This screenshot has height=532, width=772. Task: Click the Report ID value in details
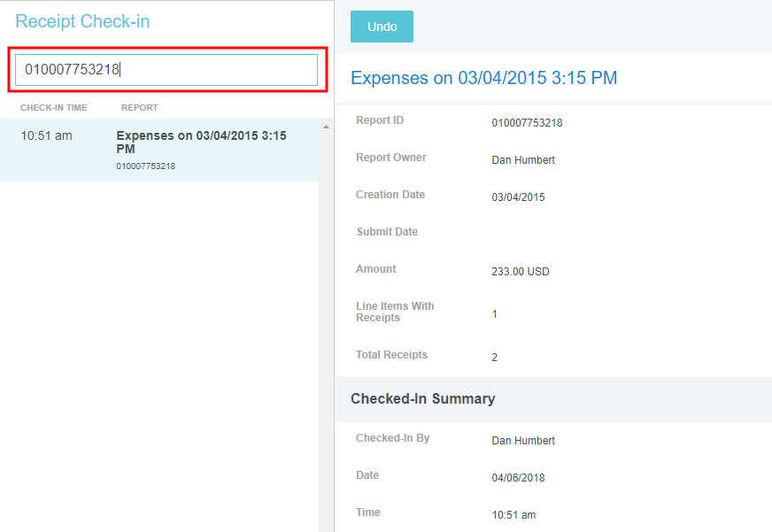pos(527,123)
